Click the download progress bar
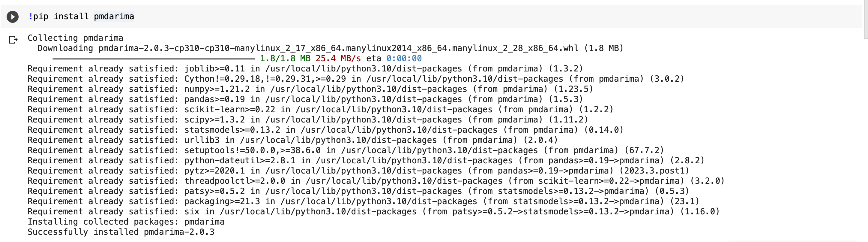This screenshot has height=242, width=868. [154, 59]
